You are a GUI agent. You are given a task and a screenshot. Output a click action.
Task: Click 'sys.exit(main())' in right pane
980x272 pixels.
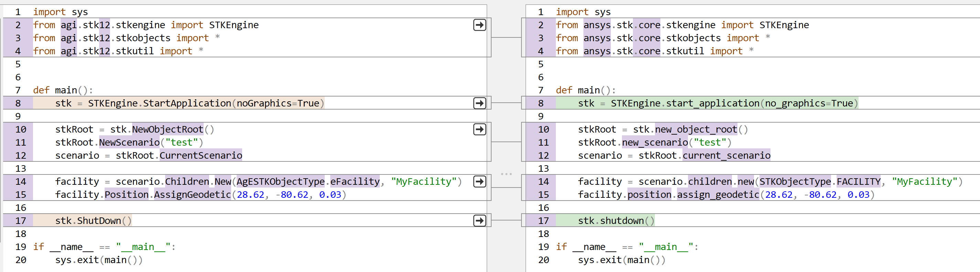[622, 260]
